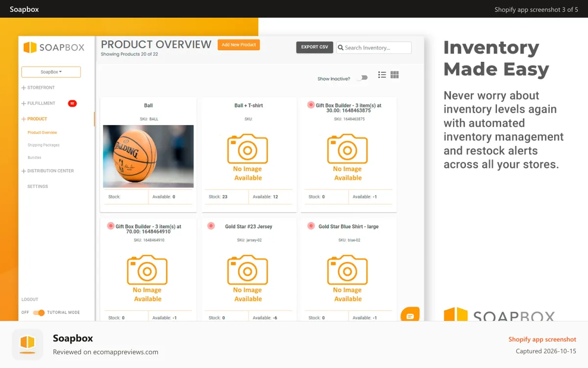Toggle Tutorial Mode switch

pos(39,313)
